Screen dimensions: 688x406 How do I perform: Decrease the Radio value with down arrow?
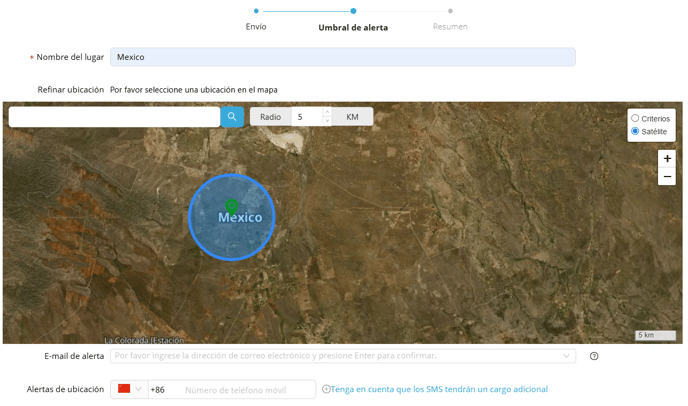point(326,121)
